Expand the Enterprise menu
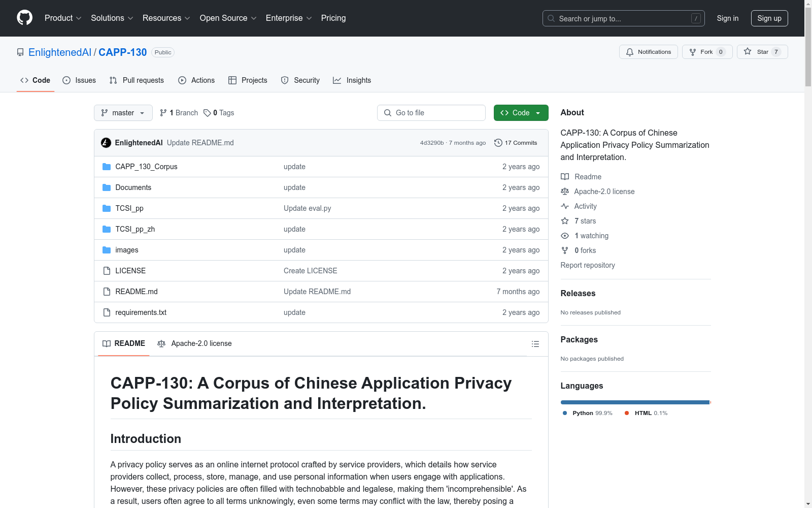 coord(289,18)
